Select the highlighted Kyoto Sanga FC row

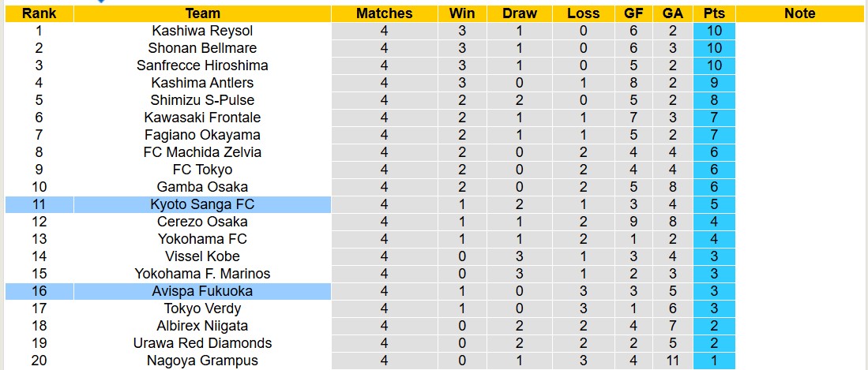click(202, 204)
